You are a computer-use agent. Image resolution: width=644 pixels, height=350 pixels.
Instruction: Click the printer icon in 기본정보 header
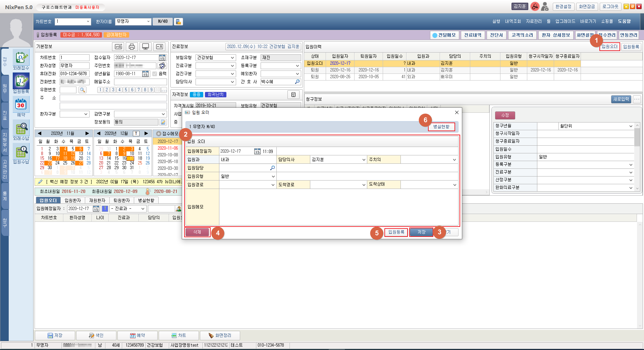[132, 47]
